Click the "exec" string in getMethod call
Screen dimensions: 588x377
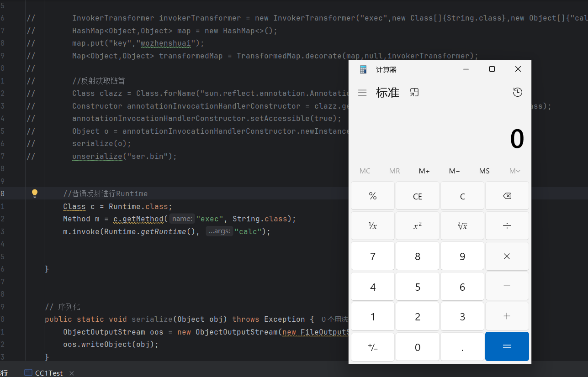(x=210, y=219)
